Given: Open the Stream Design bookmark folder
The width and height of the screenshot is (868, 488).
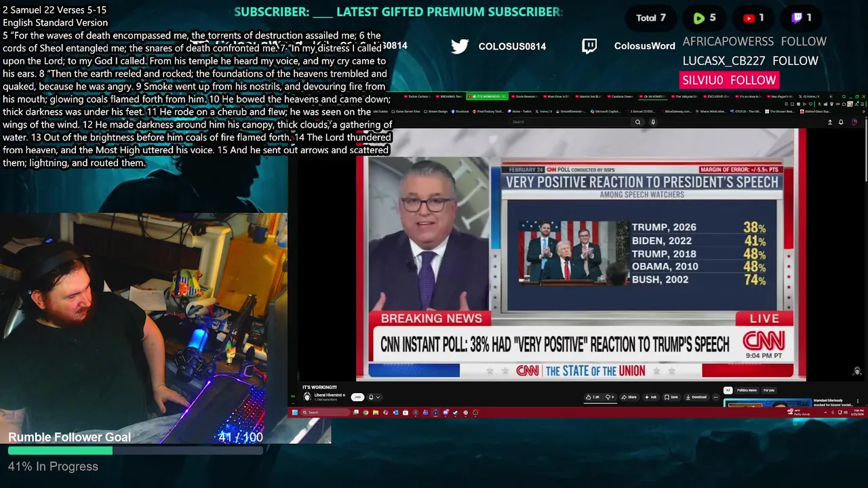Looking at the screenshot, I should [x=435, y=111].
